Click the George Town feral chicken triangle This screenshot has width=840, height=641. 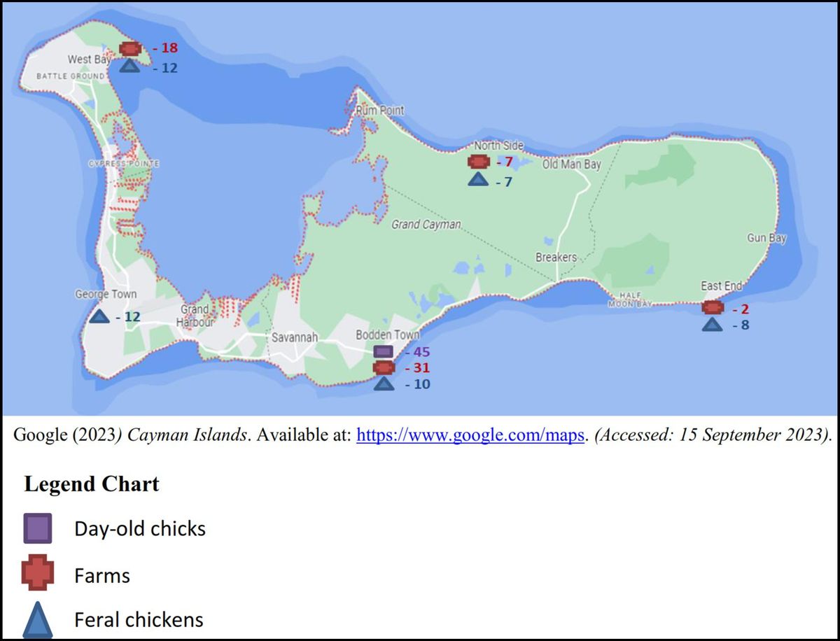click(x=99, y=317)
